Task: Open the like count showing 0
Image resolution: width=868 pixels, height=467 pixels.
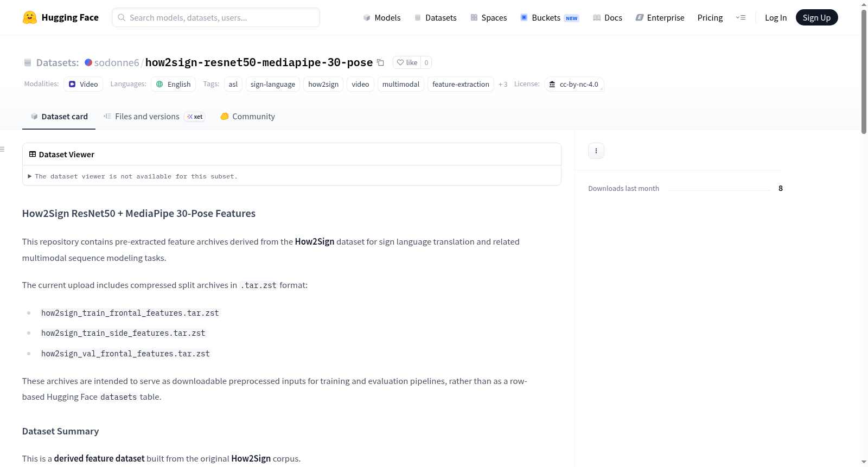Action: pyautogui.click(x=426, y=62)
